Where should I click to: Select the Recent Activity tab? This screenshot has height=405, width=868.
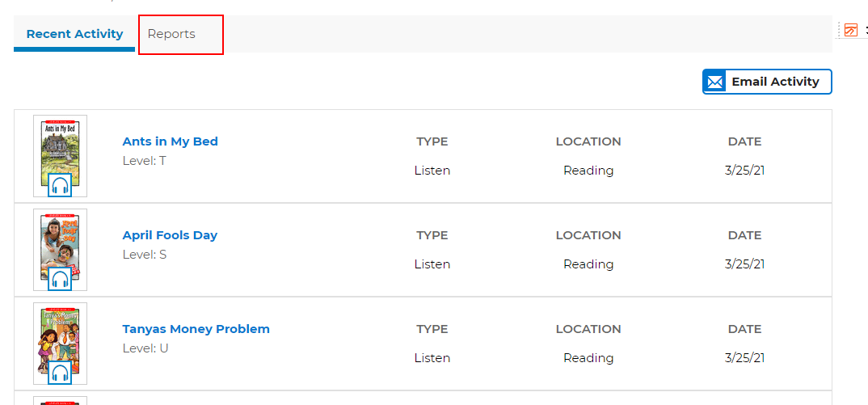(74, 34)
